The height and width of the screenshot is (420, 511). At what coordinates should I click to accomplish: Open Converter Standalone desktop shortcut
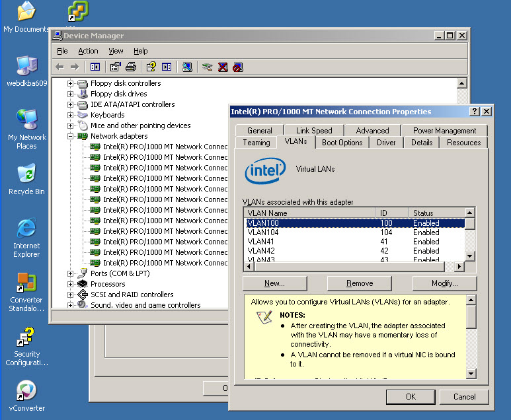[26, 293]
